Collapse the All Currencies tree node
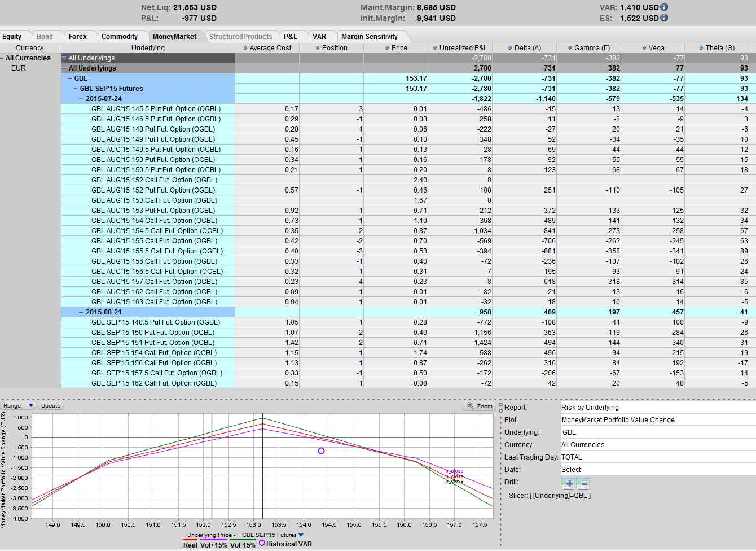756x551 pixels. tap(2, 58)
